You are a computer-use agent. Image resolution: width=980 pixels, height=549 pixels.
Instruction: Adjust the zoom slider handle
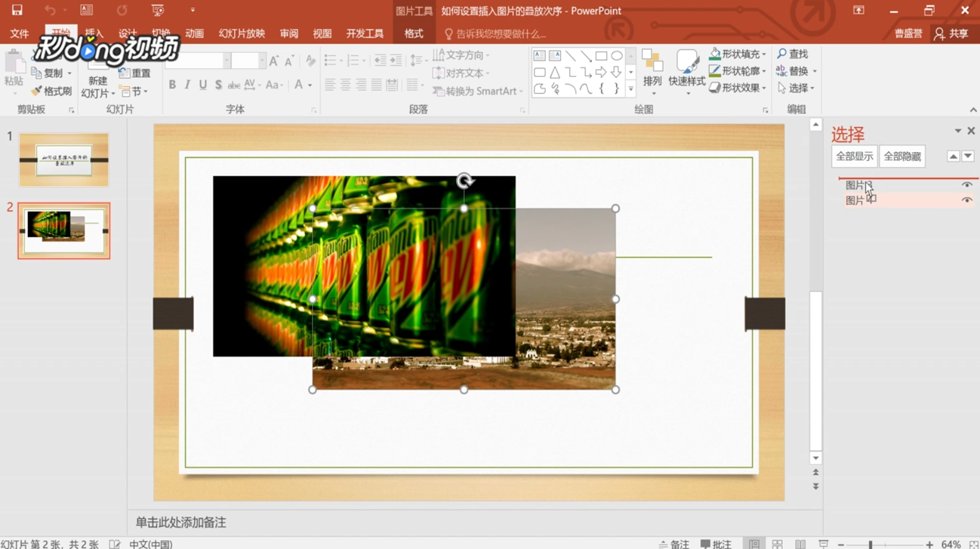(870, 545)
